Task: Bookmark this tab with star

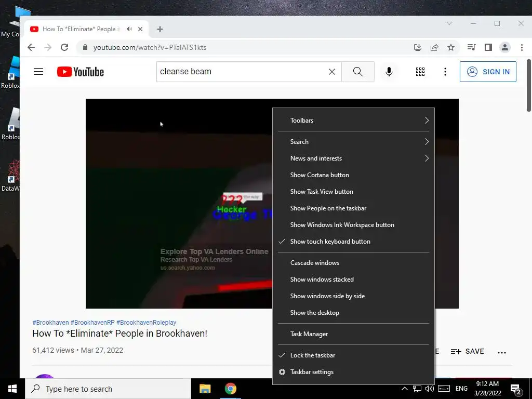Action: pyautogui.click(x=450, y=47)
